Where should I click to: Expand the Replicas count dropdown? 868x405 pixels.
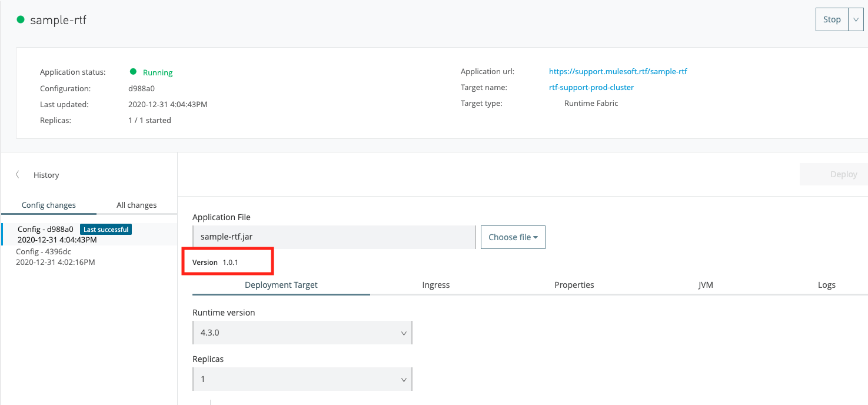[x=302, y=379]
